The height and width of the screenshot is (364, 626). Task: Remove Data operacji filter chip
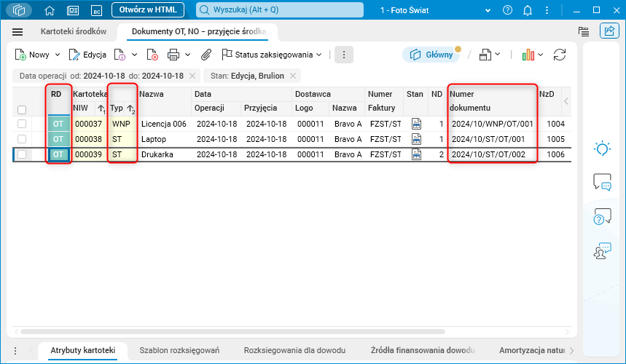192,76
